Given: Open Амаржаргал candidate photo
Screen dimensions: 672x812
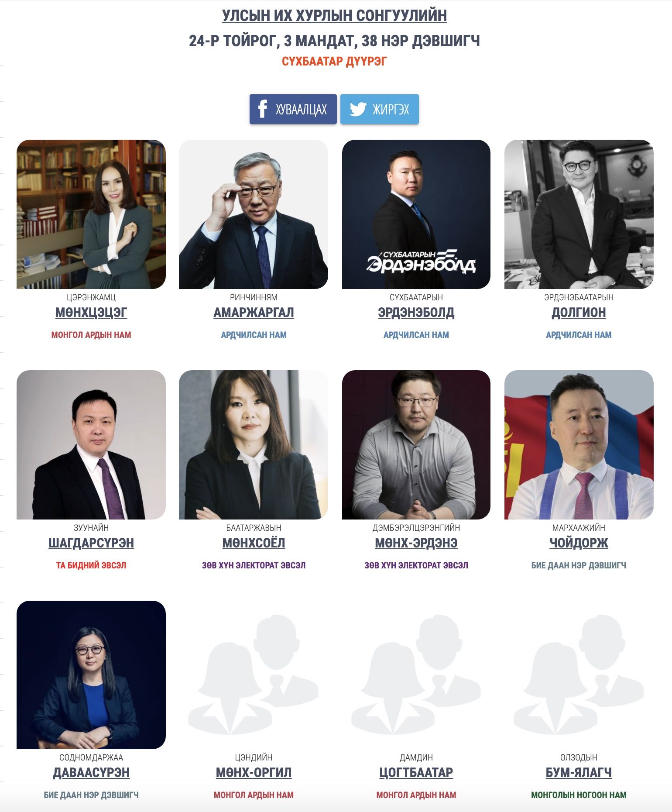Looking at the screenshot, I should (254, 214).
